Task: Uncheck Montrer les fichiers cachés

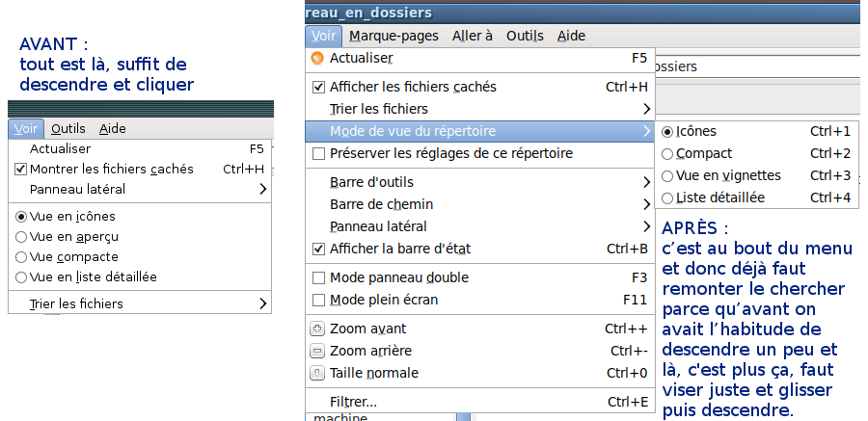Action: tap(20, 170)
